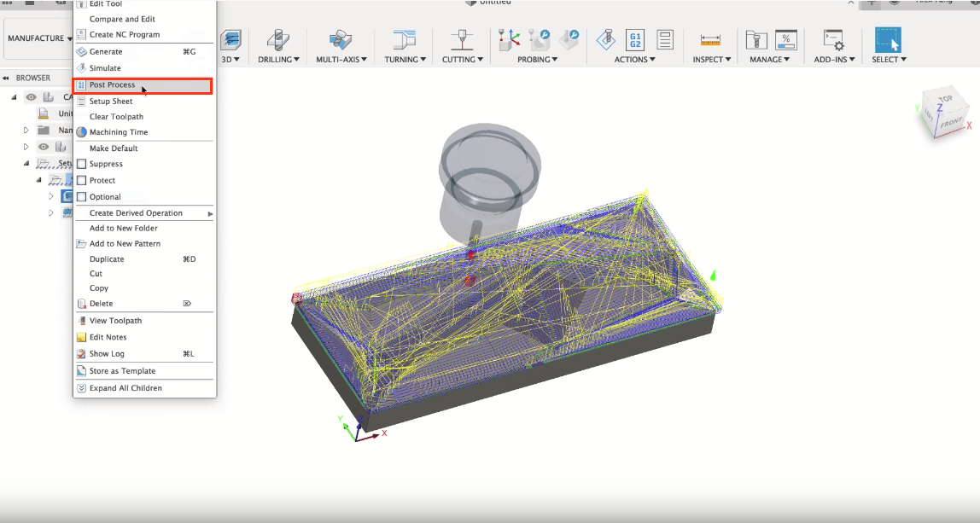This screenshot has height=523, width=980.
Task: Open the MANAGE dropdown menu
Action: (x=768, y=60)
